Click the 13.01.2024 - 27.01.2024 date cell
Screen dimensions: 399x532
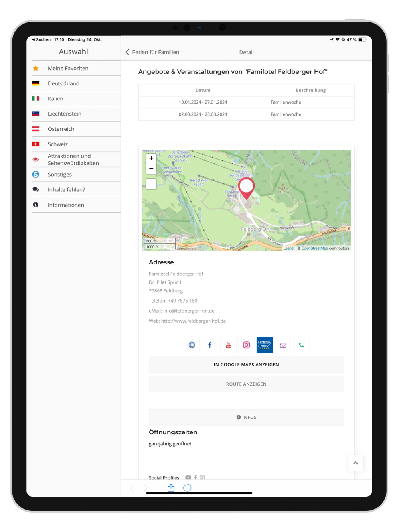(203, 102)
